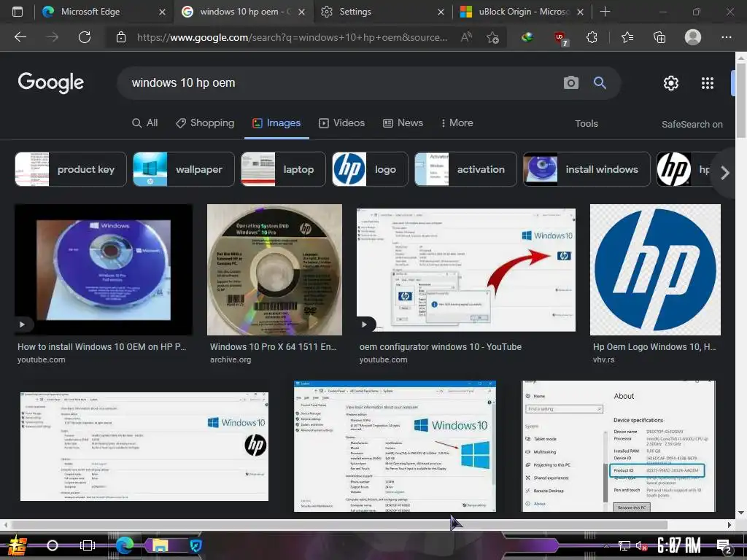This screenshot has height=560, width=747.
Task: Open the Windows Start button
Action: click(17, 545)
